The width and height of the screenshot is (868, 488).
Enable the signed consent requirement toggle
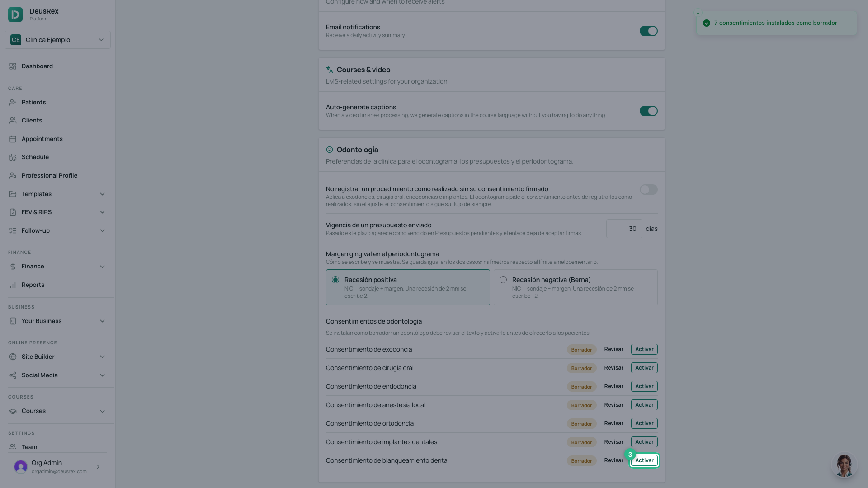pos(648,190)
